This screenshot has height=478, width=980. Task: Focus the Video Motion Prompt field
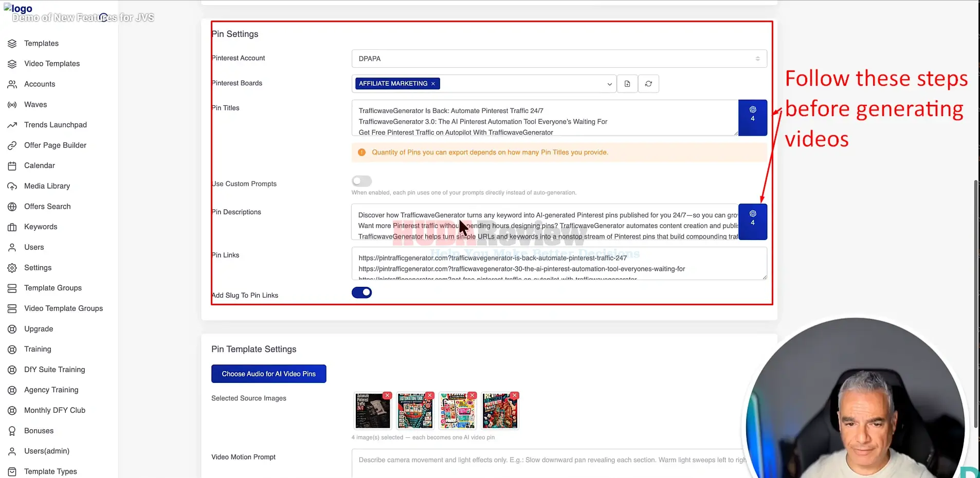pyautogui.click(x=559, y=464)
